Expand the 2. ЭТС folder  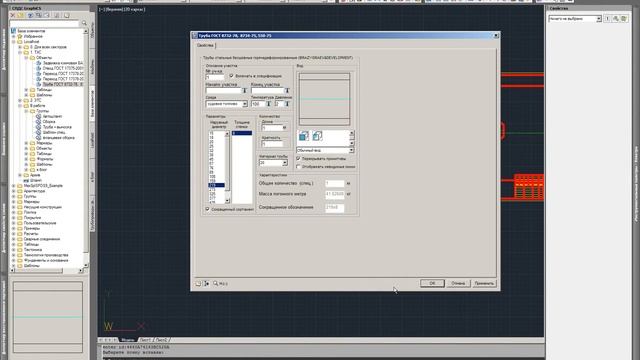[20, 100]
